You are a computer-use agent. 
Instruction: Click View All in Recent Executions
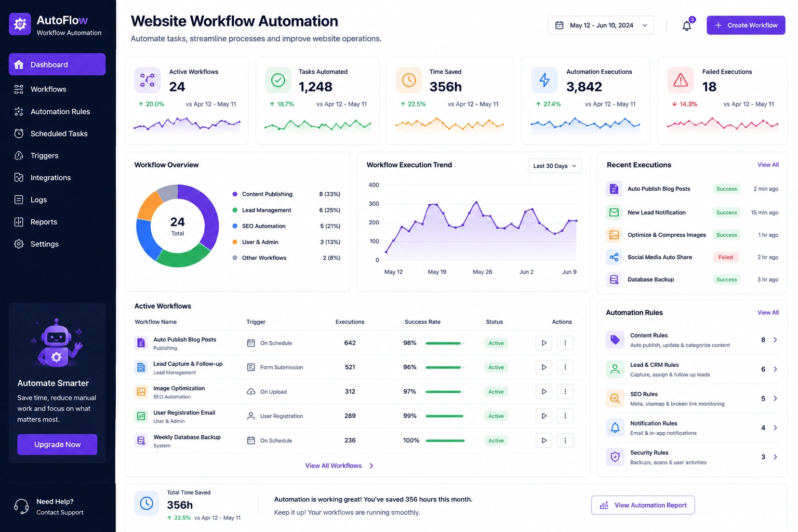click(x=768, y=165)
